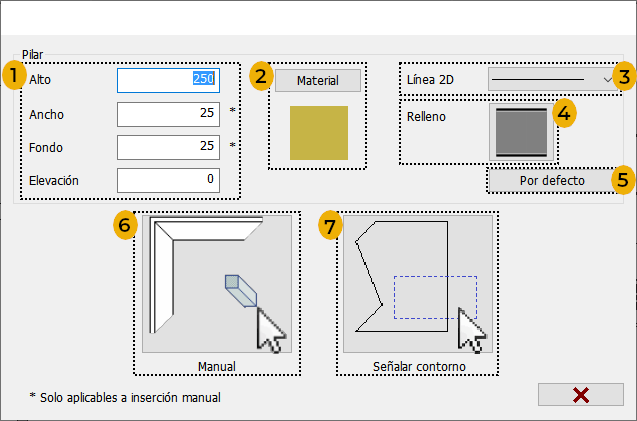Viewport: 637px width, 421px height.
Task: Choose the Señalar contorno outline icon
Action: [x=418, y=284]
